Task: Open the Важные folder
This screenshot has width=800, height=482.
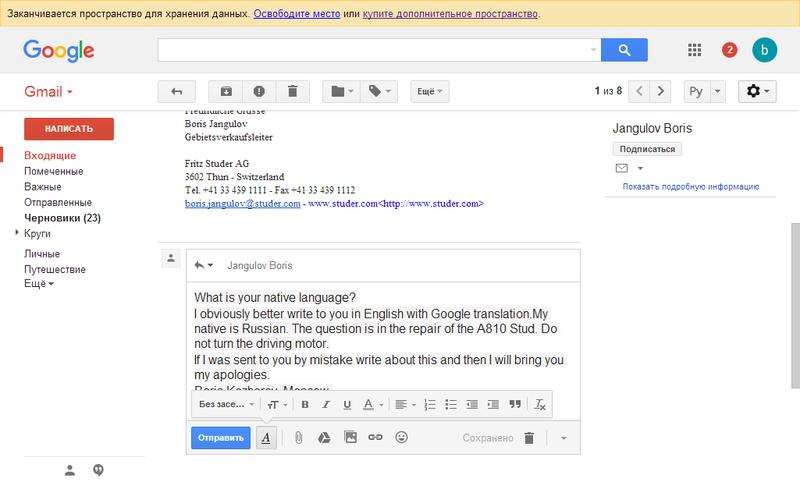Action: 43,187
